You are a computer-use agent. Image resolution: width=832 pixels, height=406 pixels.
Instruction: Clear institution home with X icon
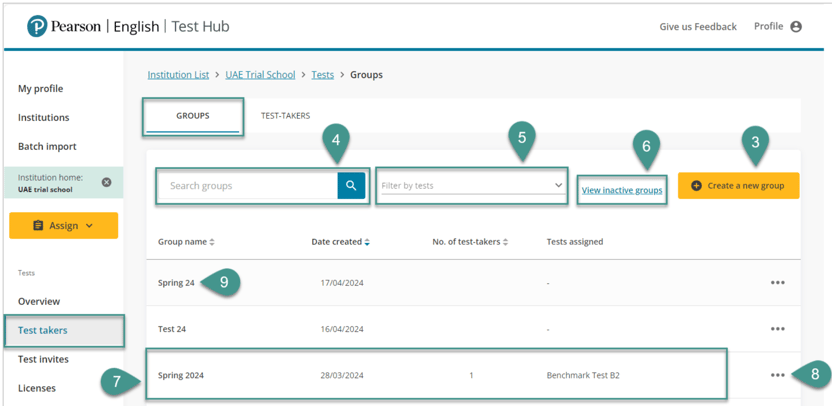click(107, 182)
